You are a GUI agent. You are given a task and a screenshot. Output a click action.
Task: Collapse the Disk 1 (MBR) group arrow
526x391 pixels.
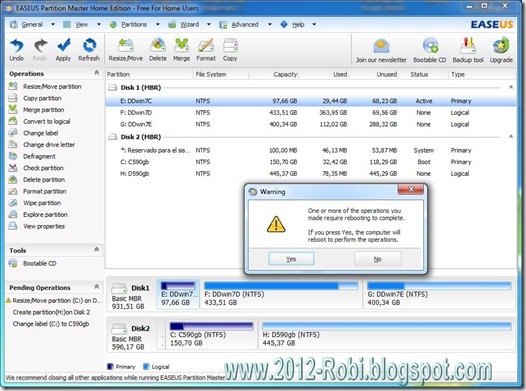(511, 87)
